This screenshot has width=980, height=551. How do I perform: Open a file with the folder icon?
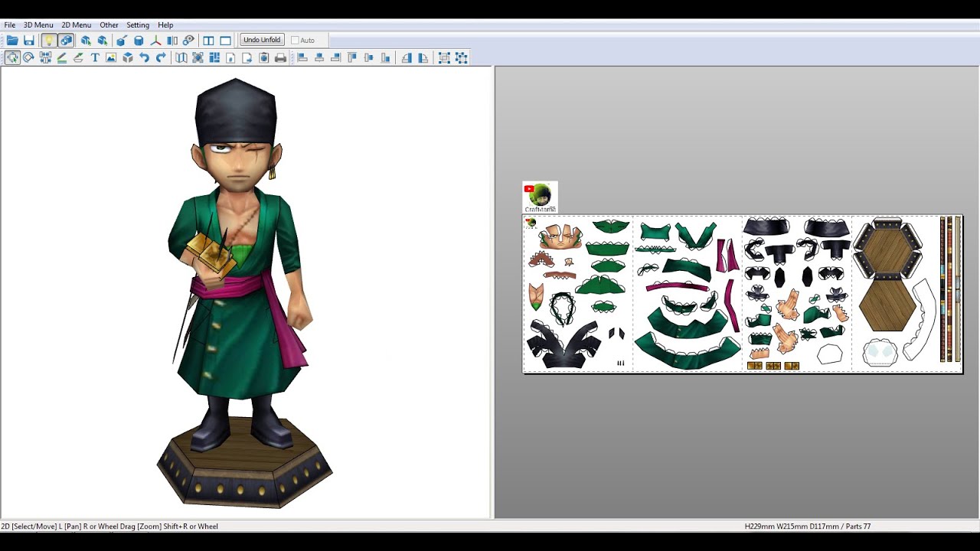12,41
